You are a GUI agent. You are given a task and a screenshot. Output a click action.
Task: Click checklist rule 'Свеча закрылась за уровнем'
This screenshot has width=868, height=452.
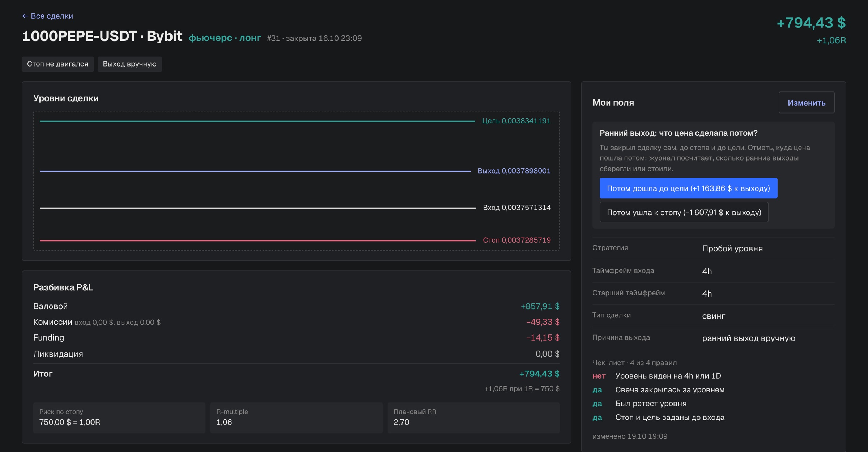click(670, 390)
